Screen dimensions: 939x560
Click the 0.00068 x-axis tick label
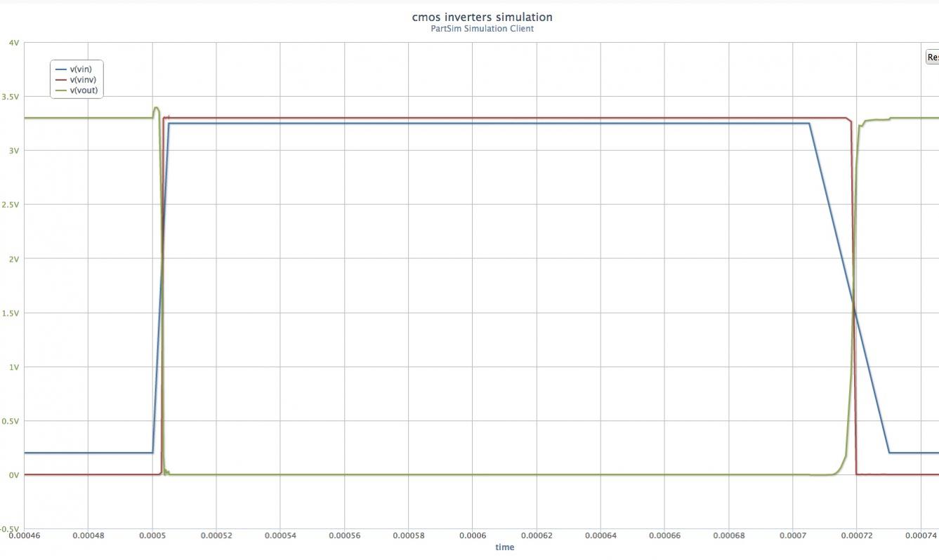(728, 536)
